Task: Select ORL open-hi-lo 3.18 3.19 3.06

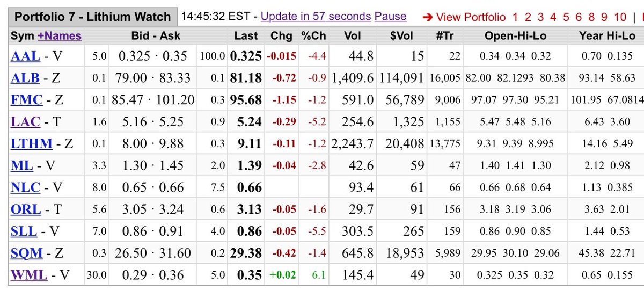Action: pos(515,209)
